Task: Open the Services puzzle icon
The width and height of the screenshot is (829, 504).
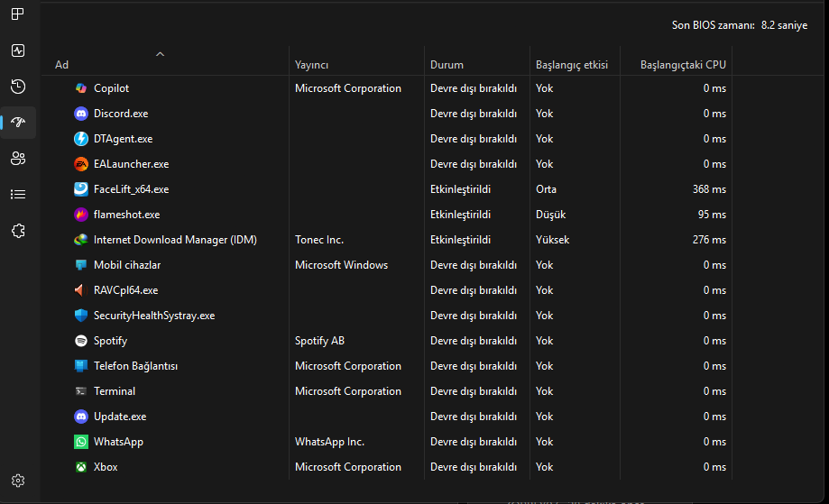Action: [18, 231]
